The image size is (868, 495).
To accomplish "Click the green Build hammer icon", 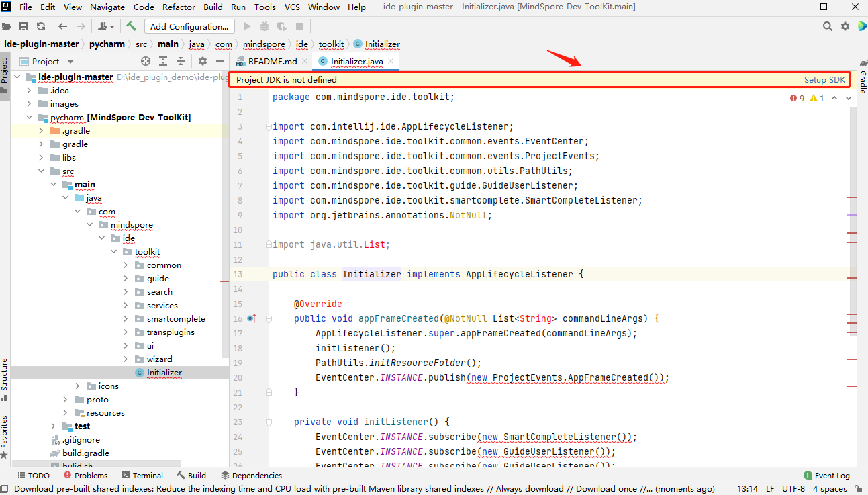I will click(x=131, y=26).
